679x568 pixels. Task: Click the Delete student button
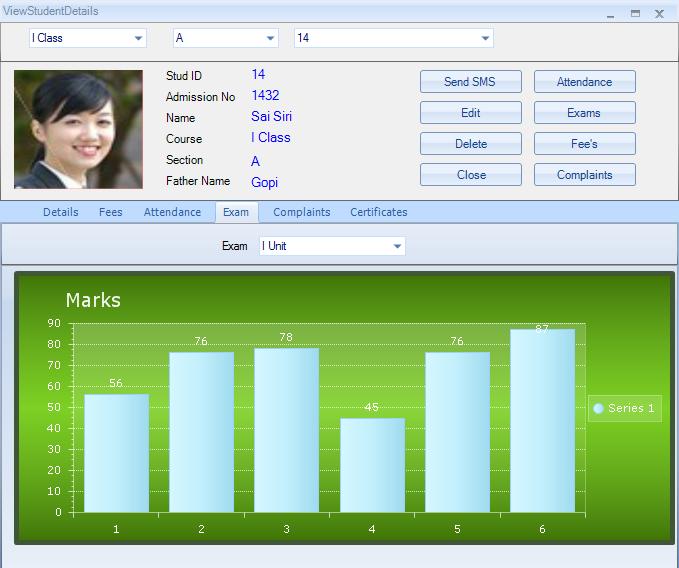point(470,144)
